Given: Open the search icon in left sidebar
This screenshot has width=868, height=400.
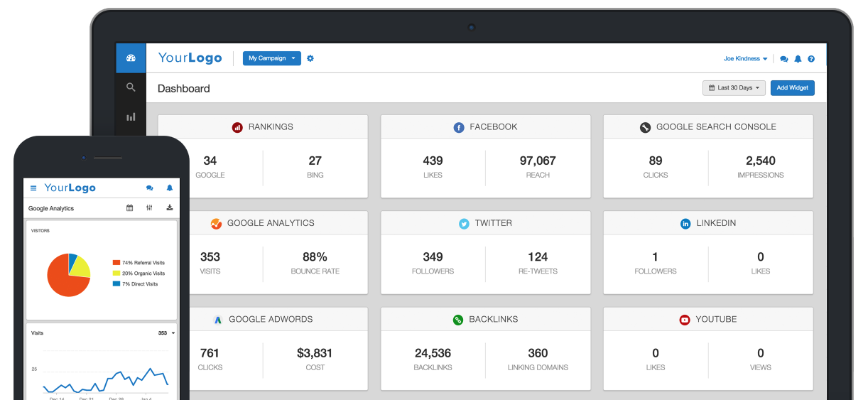Looking at the screenshot, I should 131,87.
